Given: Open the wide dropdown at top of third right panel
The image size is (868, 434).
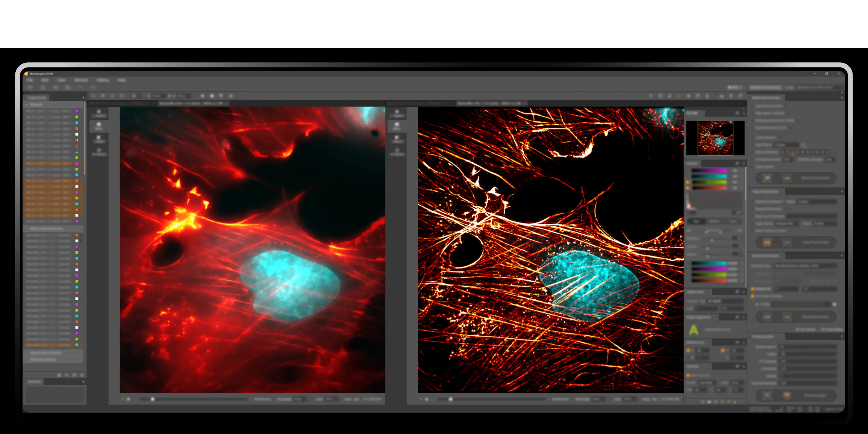Looking at the screenshot, I should click(x=806, y=266).
